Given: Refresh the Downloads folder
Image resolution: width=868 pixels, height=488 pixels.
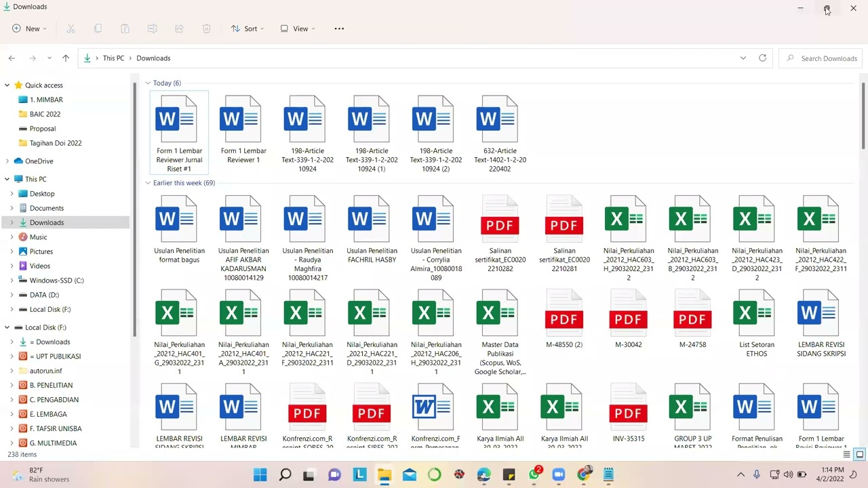Looking at the screenshot, I should coord(762,58).
